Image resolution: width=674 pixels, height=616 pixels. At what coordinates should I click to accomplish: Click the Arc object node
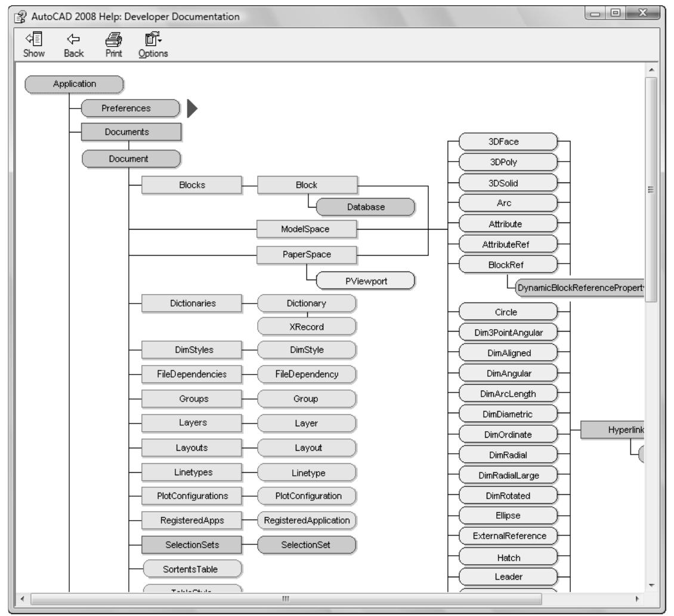click(x=508, y=203)
